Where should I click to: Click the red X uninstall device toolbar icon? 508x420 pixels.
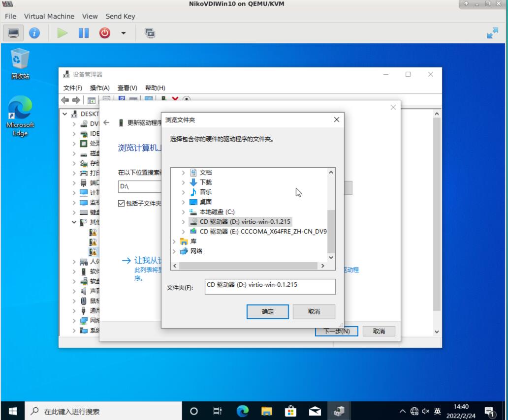pos(175,99)
